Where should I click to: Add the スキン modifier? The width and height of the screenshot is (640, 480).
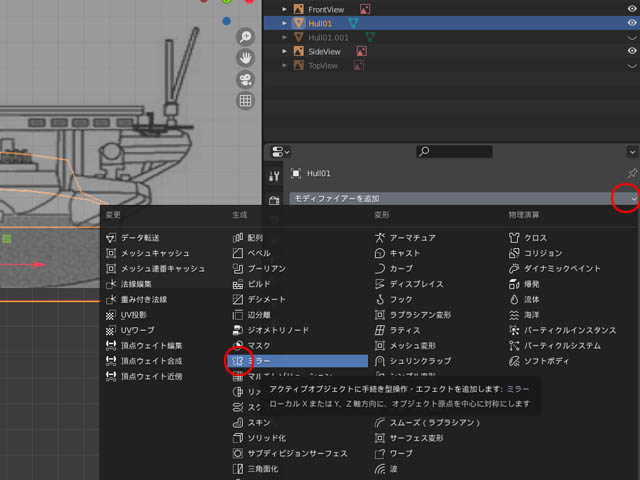coord(251,423)
